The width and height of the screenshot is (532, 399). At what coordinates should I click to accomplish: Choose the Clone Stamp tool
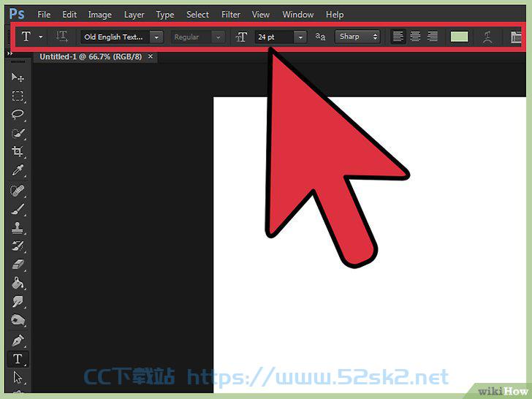point(18,228)
